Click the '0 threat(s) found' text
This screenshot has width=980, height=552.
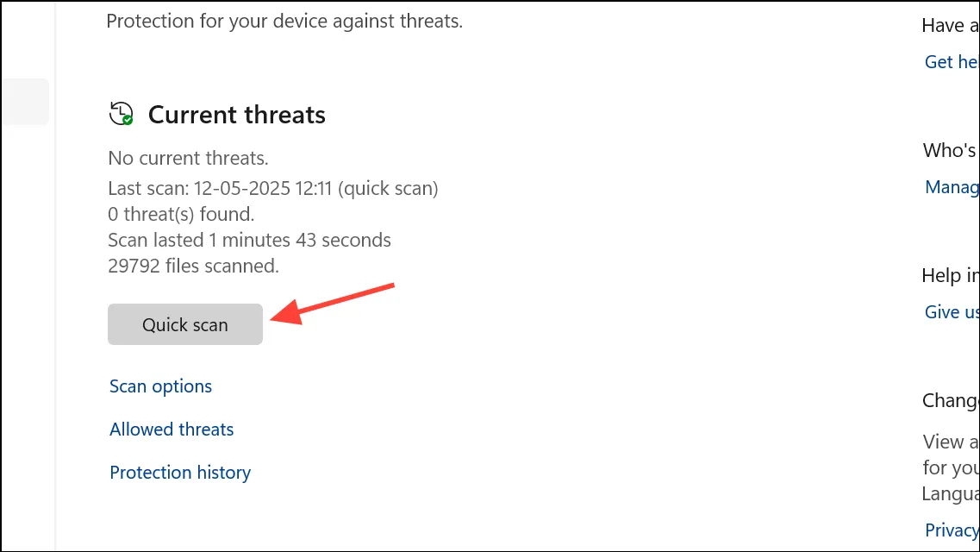pyautogui.click(x=181, y=215)
